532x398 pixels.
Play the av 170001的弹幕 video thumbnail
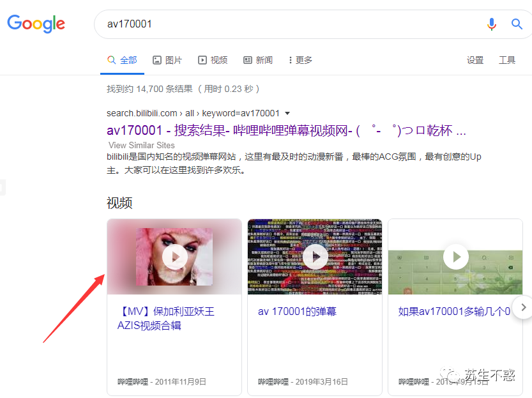click(315, 257)
